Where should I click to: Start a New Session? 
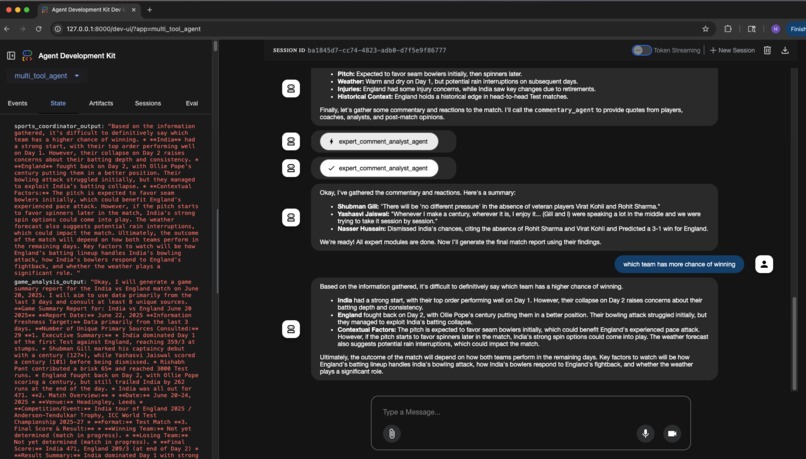(732, 50)
